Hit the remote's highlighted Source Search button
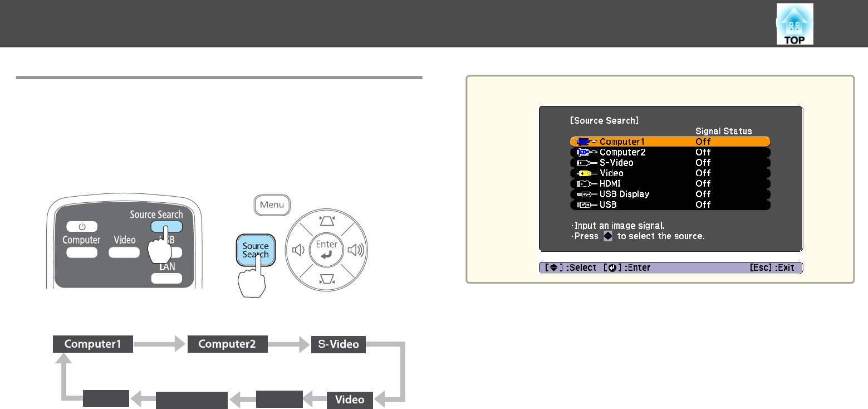The width and height of the screenshot is (868, 409). click(x=166, y=226)
